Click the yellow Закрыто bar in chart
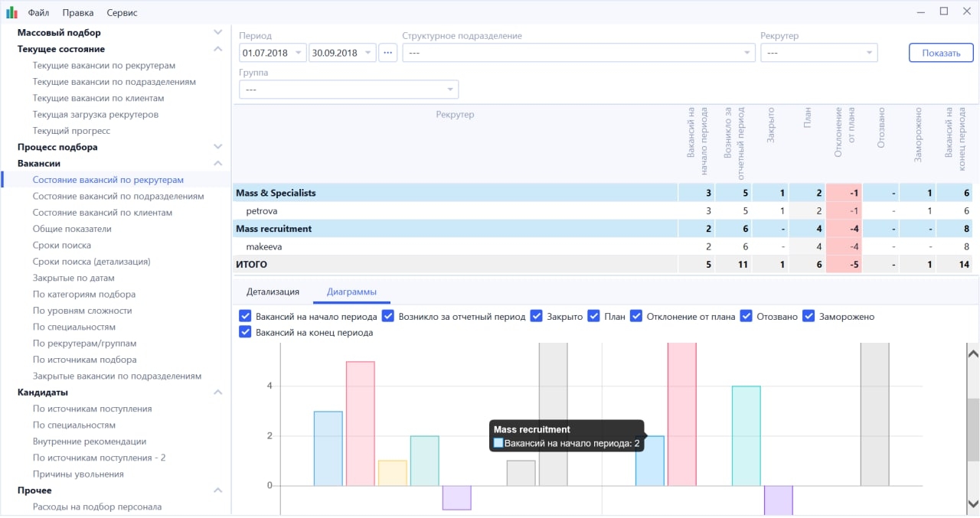This screenshot has width=980, height=518. (393, 473)
